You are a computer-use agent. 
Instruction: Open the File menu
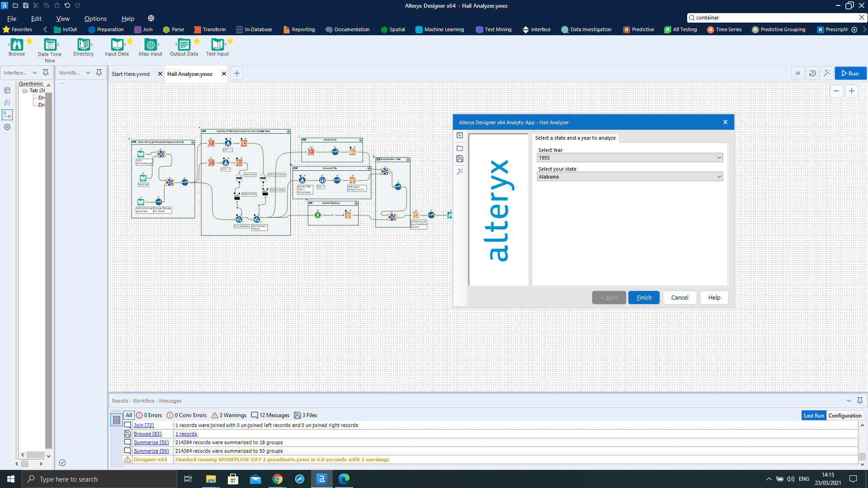click(12, 19)
